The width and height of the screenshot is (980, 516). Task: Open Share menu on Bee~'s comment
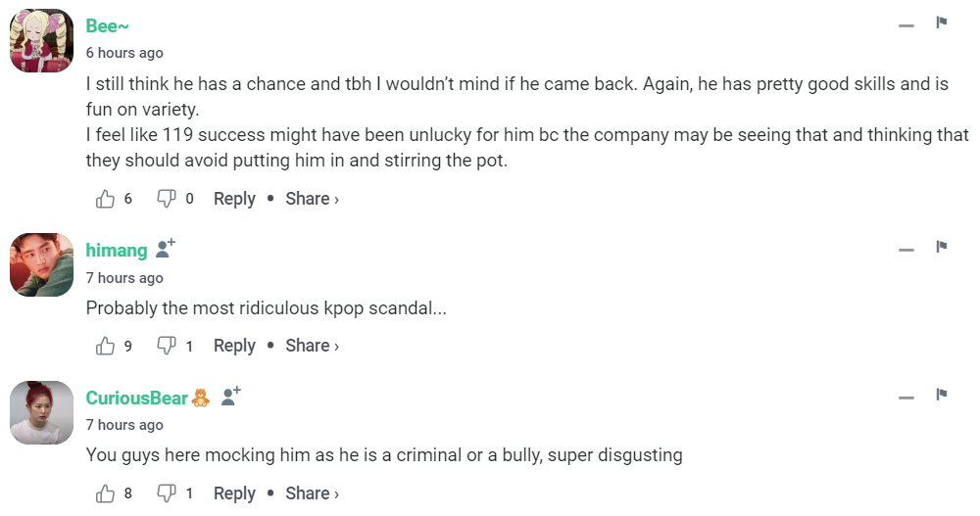coord(312,199)
